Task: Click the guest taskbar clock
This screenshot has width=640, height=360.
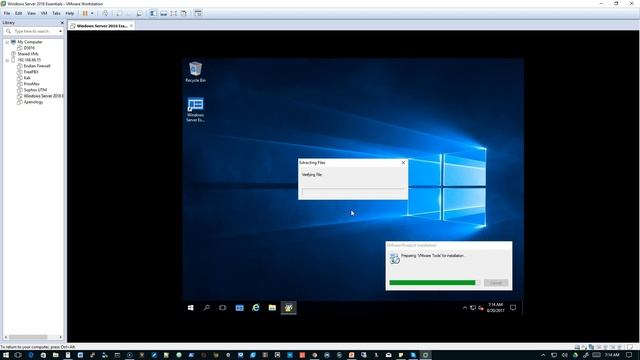Action: 496,308
